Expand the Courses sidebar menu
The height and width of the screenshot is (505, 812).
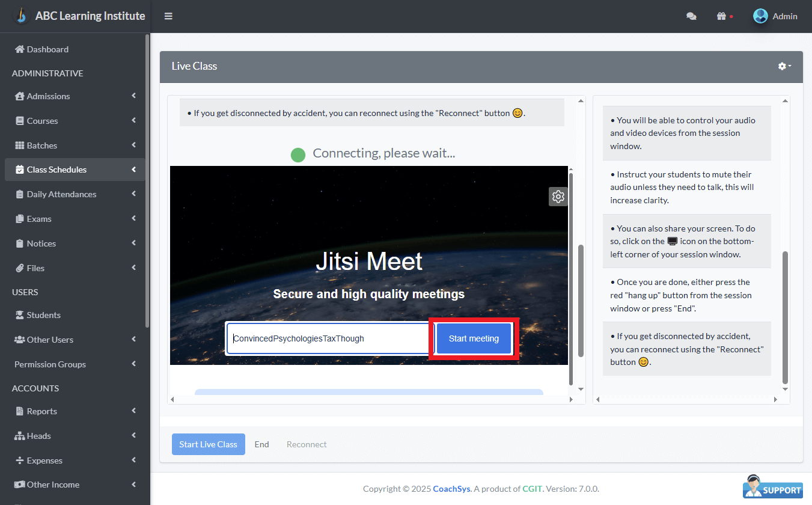pyautogui.click(x=42, y=121)
